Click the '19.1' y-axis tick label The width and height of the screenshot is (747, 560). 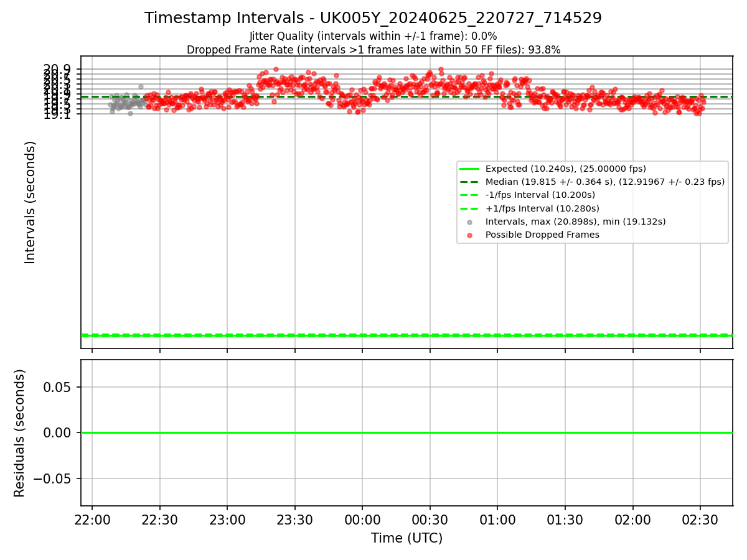click(x=57, y=114)
